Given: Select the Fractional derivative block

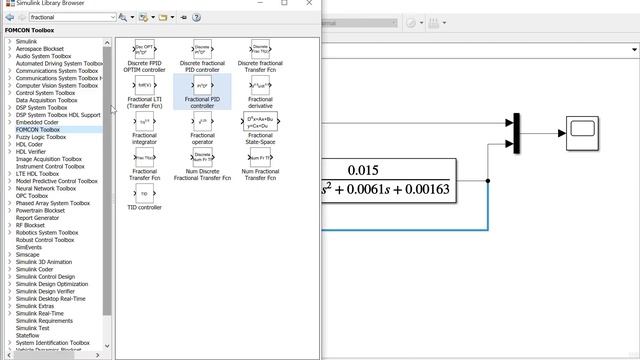Looking at the screenshot, I should tap(260, 91).
